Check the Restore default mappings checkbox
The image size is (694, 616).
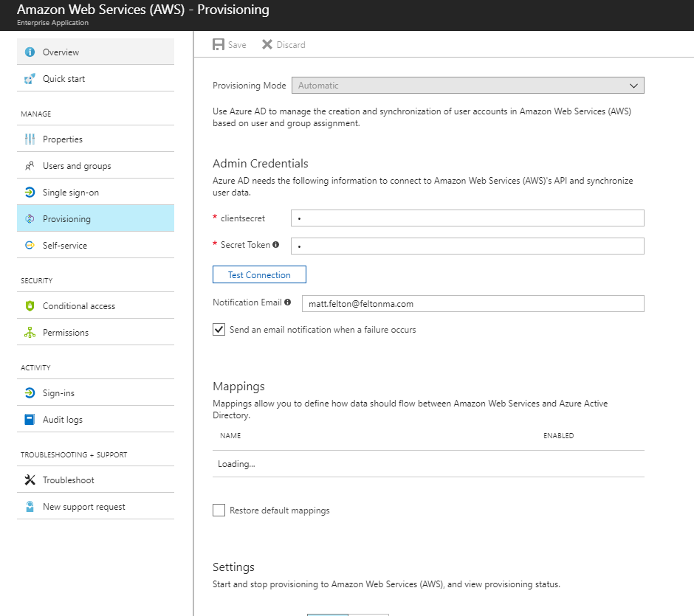tap(219, 511)
